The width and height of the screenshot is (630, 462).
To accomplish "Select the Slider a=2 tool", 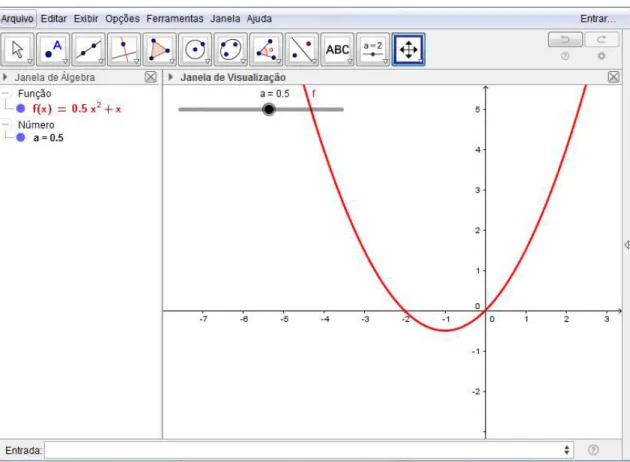I will (373, 50).
